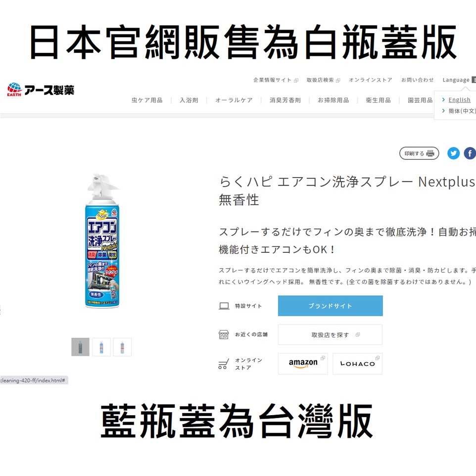The width and height of the screenshot is (476, 476).
Task: Open the LOHACO online store link
Action: tap(357, 363)
